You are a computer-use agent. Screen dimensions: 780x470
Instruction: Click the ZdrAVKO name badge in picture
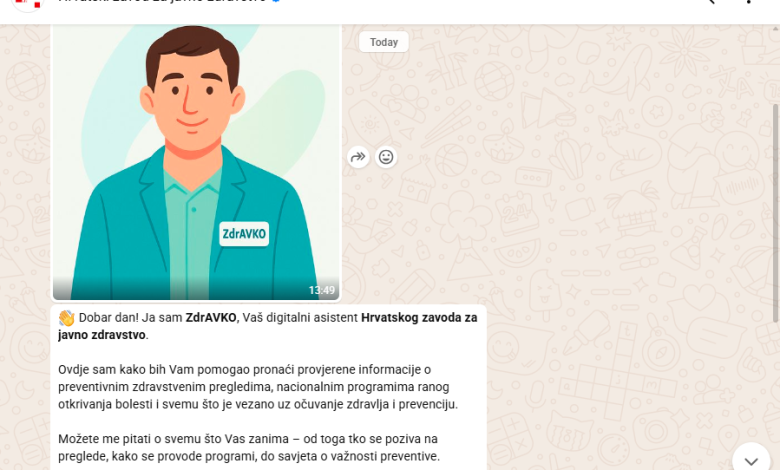[x=244, y=234]
